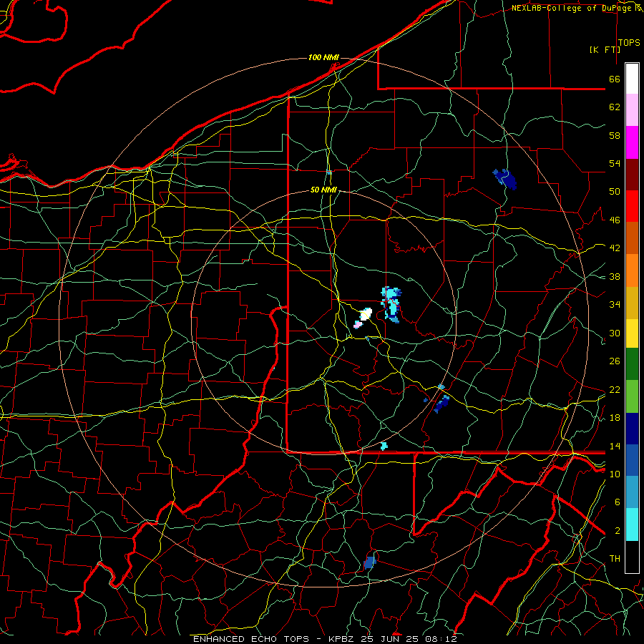Click the dark green legend swatch

coord(632,364)
